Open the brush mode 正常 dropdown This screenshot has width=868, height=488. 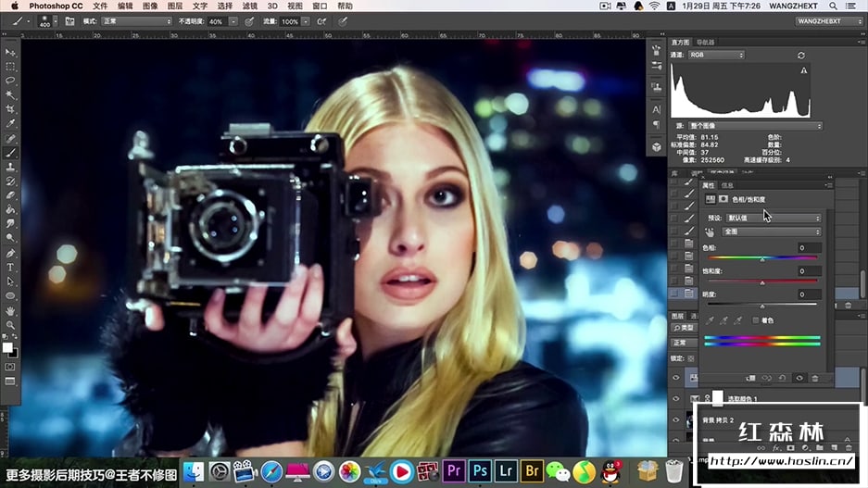[137, 21]
